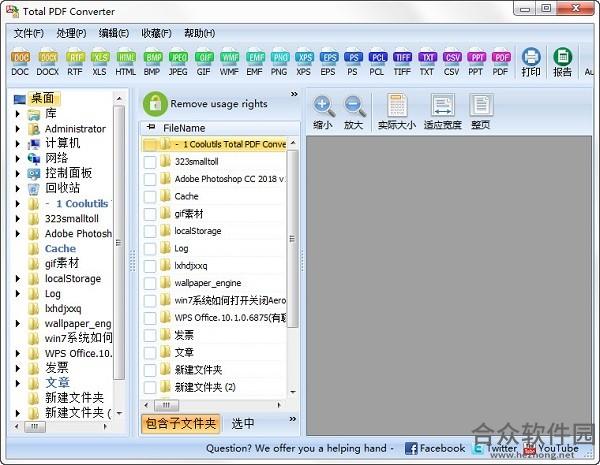600x465 pixels.
Task: Tick the Cache folder checkbox in file list
Action: coord(150,197)
